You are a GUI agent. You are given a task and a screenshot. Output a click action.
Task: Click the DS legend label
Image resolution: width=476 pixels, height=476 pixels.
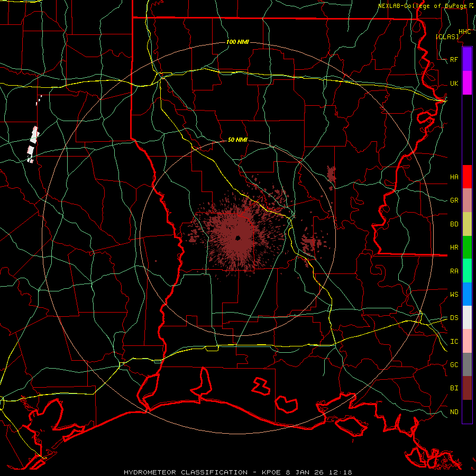tap(454, 317)
